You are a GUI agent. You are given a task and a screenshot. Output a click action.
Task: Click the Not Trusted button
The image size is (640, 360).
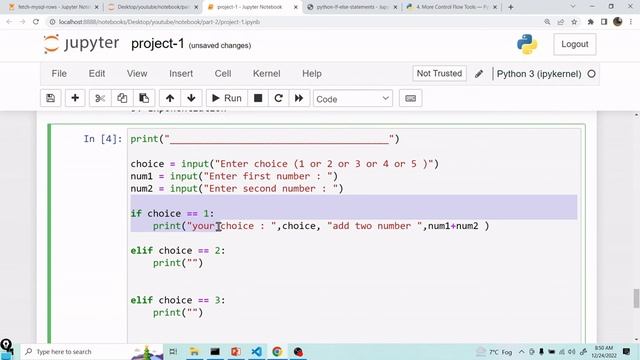pos(439,73)
